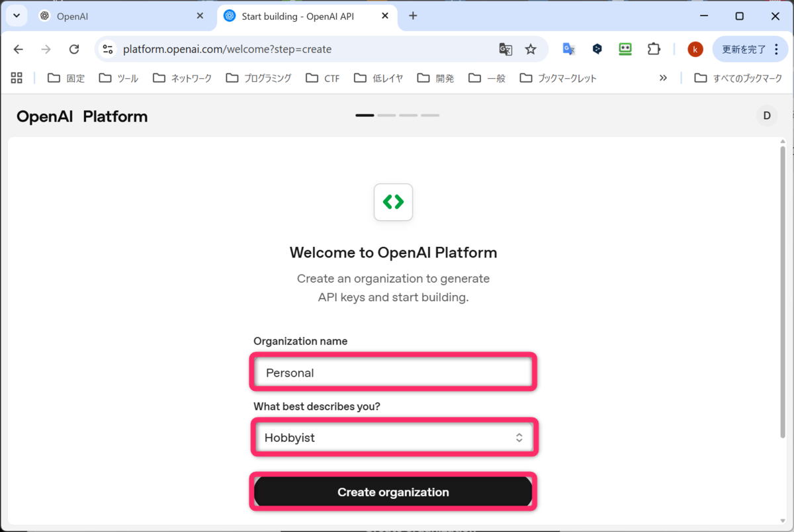Click the Organization name input showing Personal
Viewport: 794px width, 532px height.
point(393,372)
